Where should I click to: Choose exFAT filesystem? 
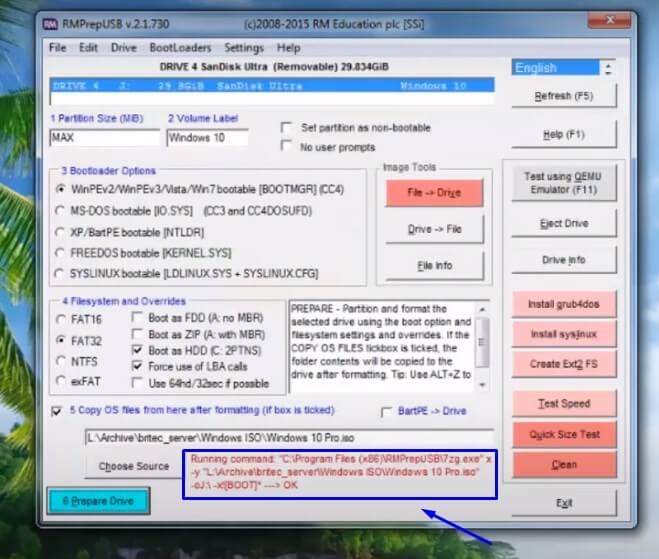pyautogui.click(x=61, y=380)
